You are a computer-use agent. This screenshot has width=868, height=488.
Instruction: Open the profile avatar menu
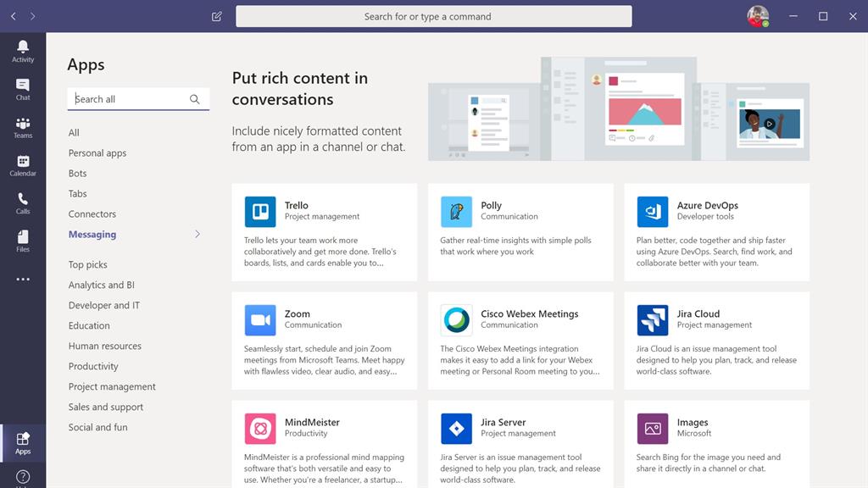[x=757, y=16]
